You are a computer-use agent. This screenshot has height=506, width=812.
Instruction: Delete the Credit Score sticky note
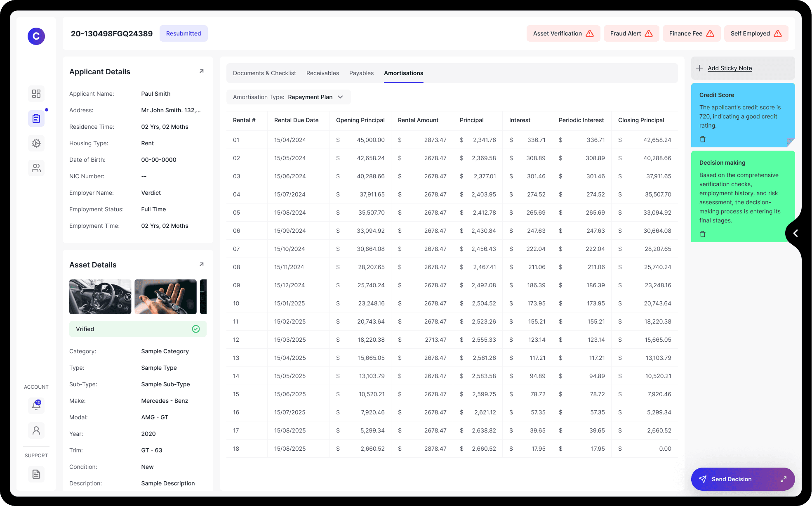[703, 139]
